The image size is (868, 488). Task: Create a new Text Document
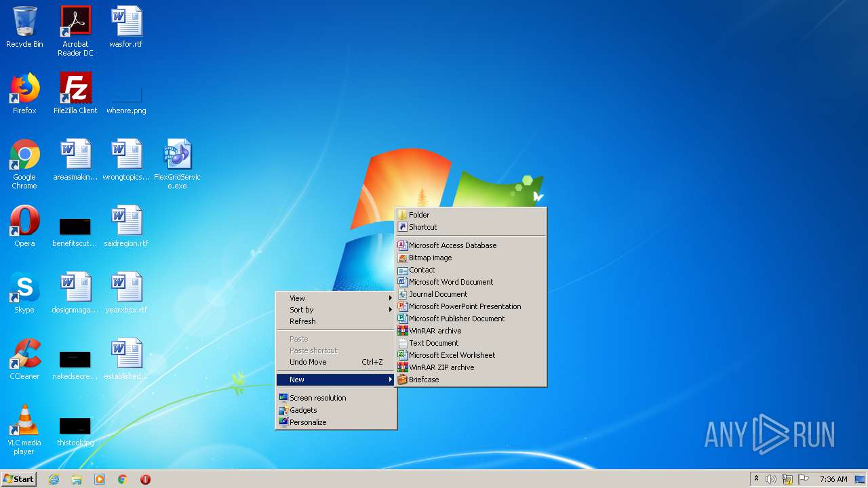point(471,343)
